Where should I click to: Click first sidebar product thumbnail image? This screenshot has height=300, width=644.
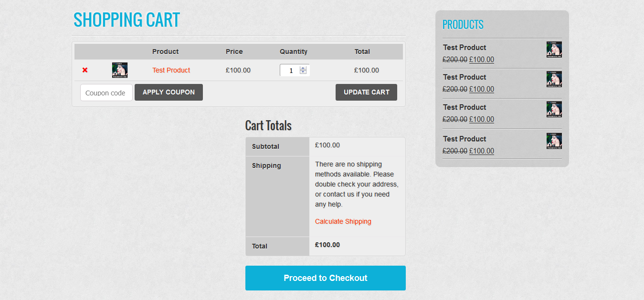click(554, 50)
